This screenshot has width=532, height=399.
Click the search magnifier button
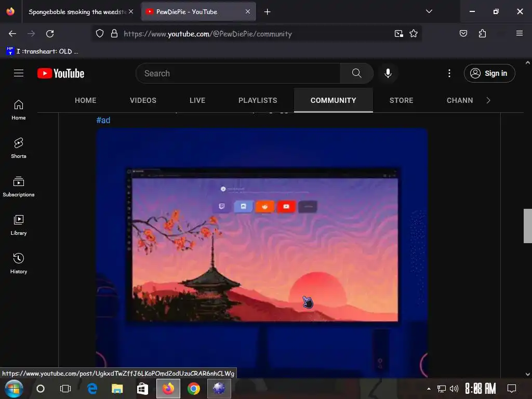click(356, 73)
